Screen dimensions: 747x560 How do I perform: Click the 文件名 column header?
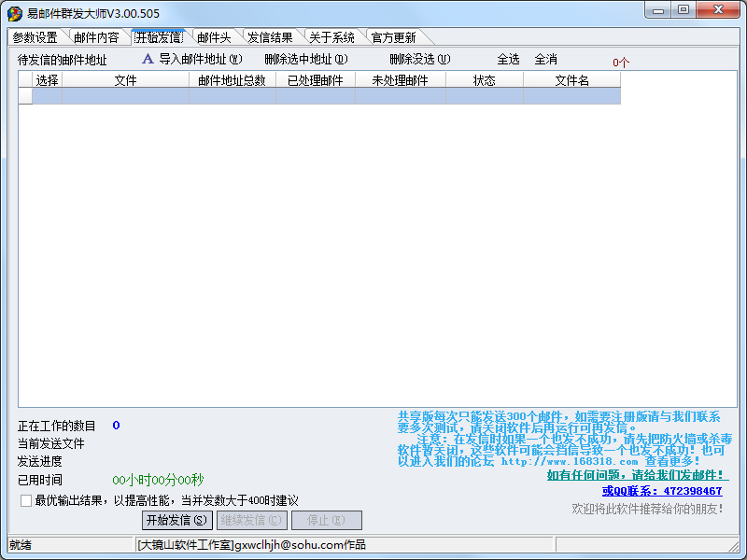click(572, 80)
